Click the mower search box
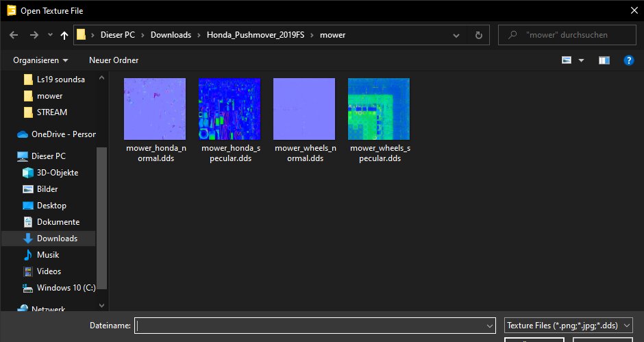The width and height of the screenshot is (644, 342). point(569,34)
